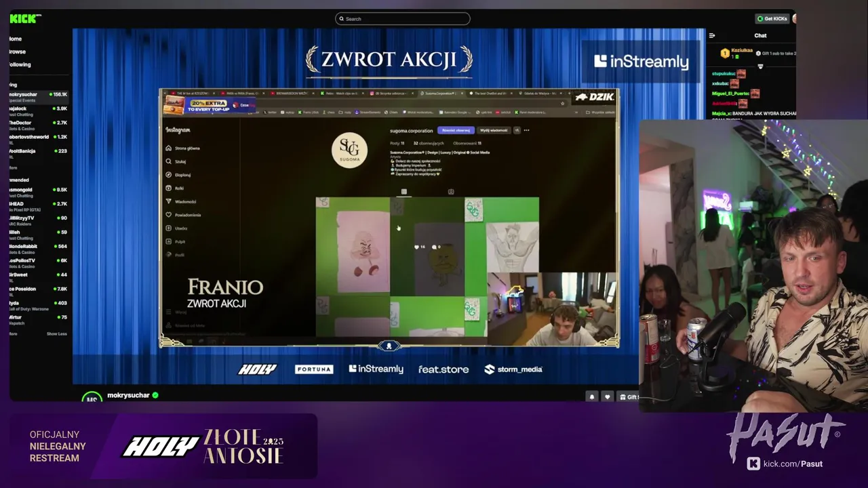
Task: Open the Browse item in the Kick sidebar
Action: (18, 52)
